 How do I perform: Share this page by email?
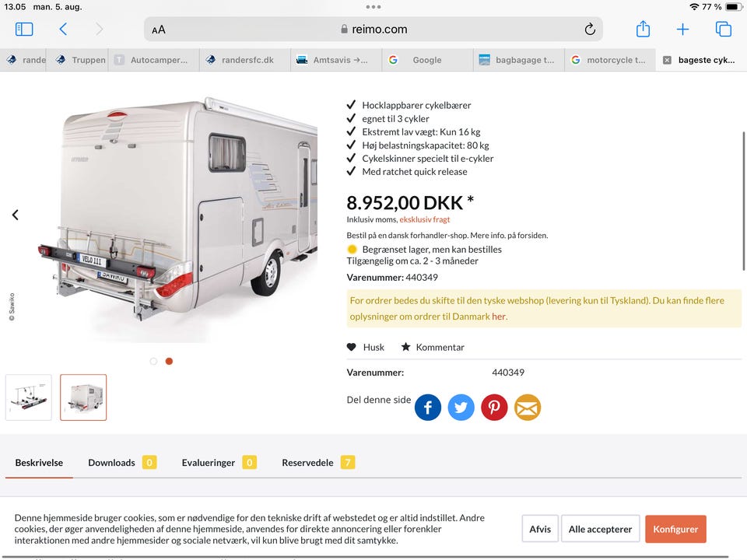pyautogui.click(x=528, y=407)
